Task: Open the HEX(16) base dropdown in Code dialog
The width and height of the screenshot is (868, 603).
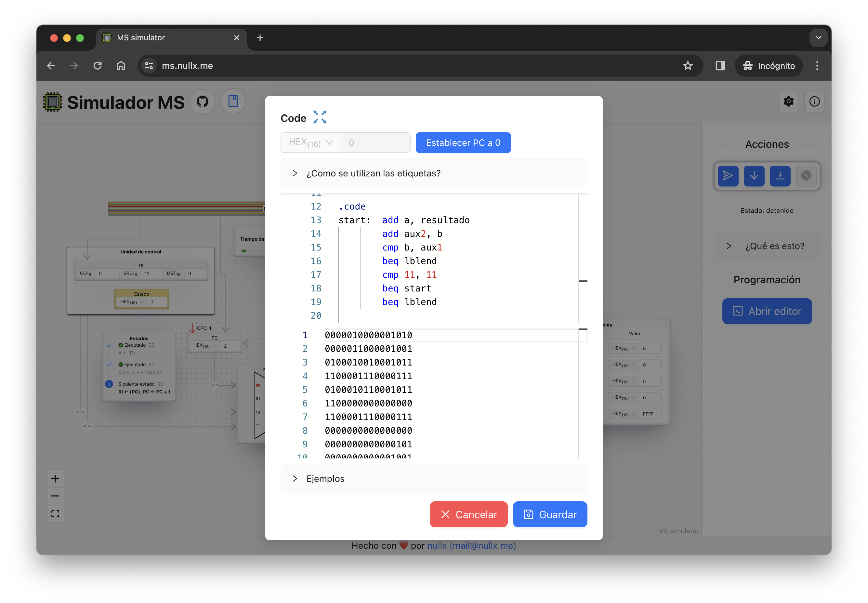Action: 310,143
